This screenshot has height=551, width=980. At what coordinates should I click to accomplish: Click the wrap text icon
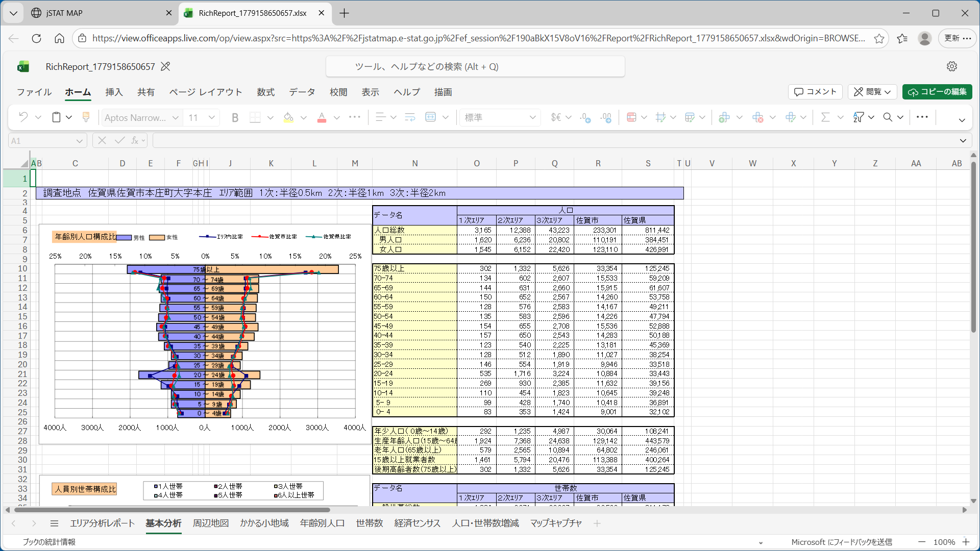coord(410,117)
